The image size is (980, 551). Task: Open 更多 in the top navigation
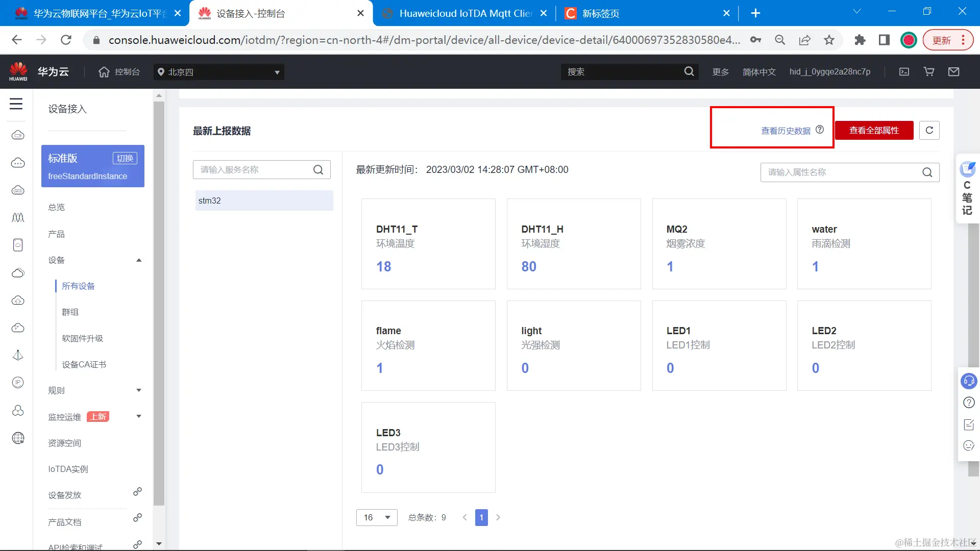click(x=720, y=72)
